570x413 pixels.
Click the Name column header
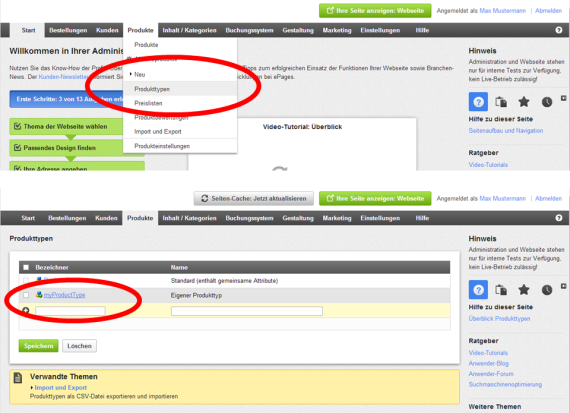[x=179, y=268]
